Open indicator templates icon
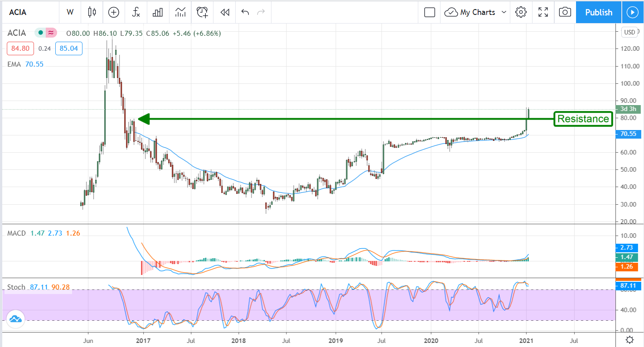This screenshot has height=347, width=644. click(180, 12)
